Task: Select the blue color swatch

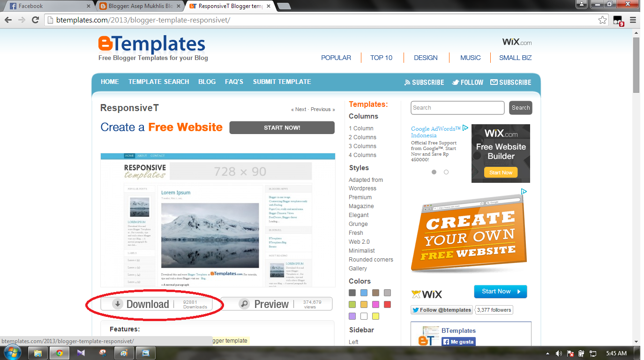Action: (364, 293)
